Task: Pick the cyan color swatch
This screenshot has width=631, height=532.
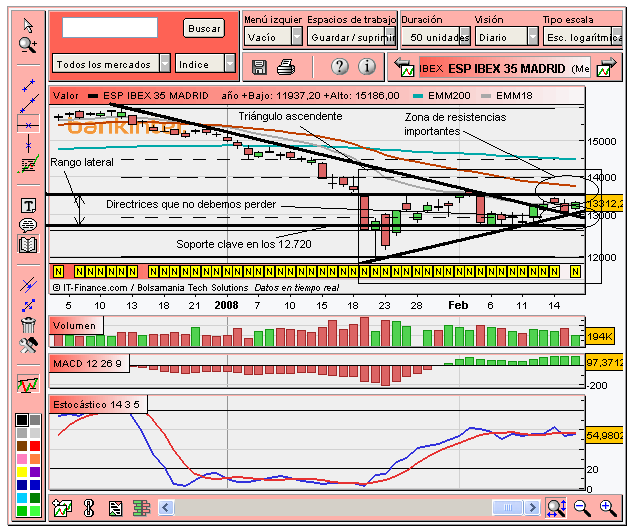Action: click(x=22, y=498)
